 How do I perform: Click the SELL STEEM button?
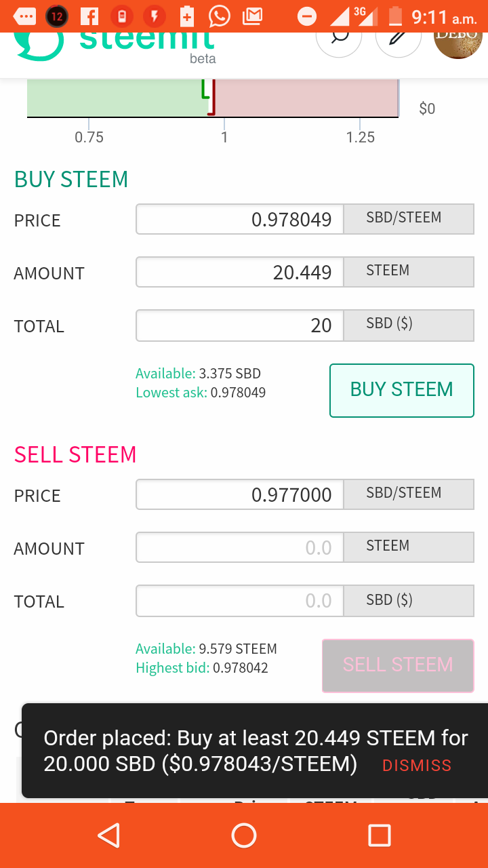coord(398,665)
